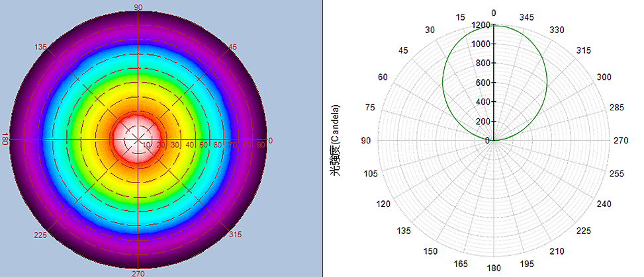
Task: Click the 300 degree angle label
Action: pyautogui.click(x=604, y=77)
